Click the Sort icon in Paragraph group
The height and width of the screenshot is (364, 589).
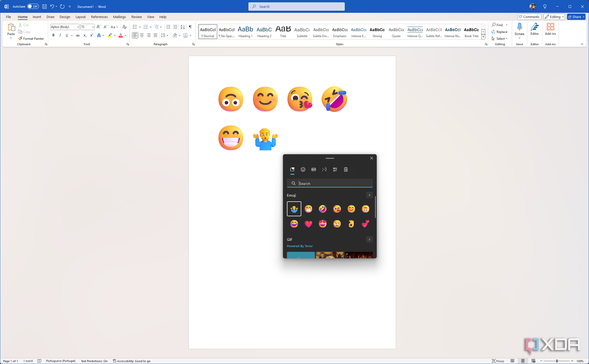tap(183, 27)
